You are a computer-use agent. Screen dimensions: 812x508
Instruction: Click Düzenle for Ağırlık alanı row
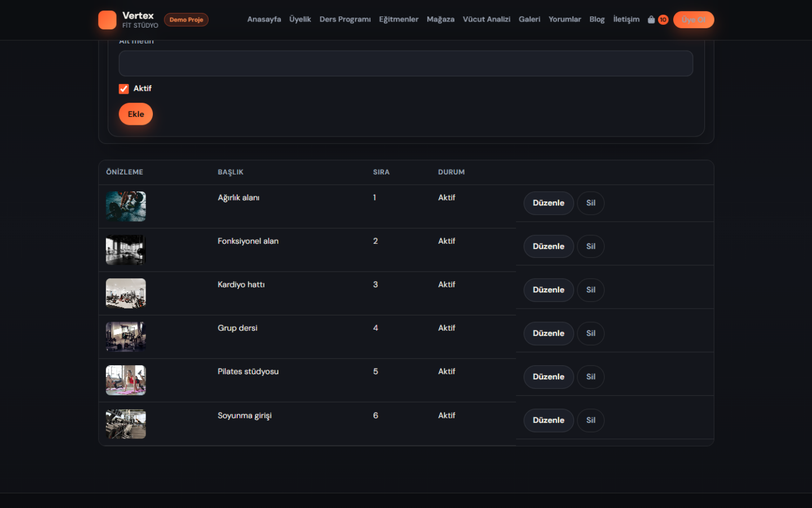pos(549,203)
